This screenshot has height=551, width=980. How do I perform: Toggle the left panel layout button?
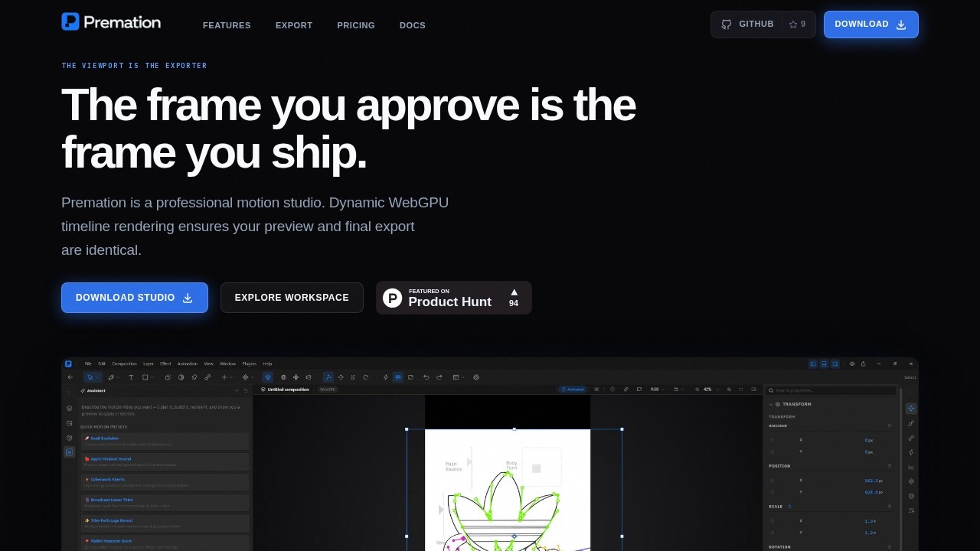click(813, 364)
